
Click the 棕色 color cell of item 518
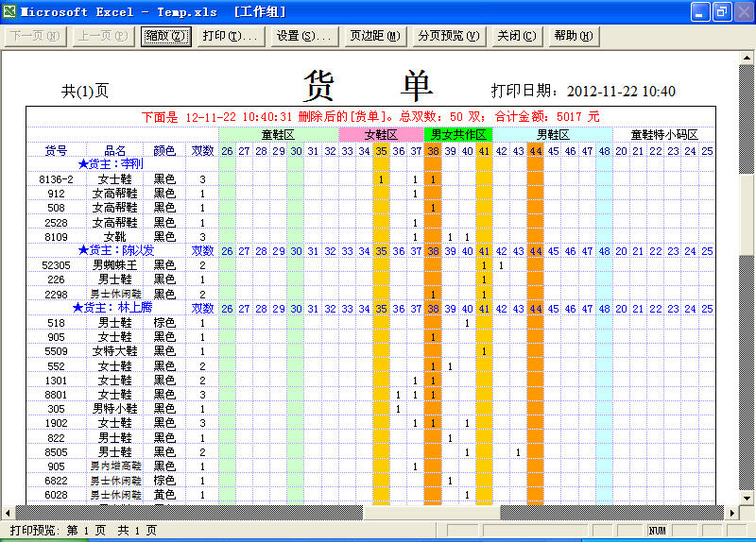coord(164,322)
